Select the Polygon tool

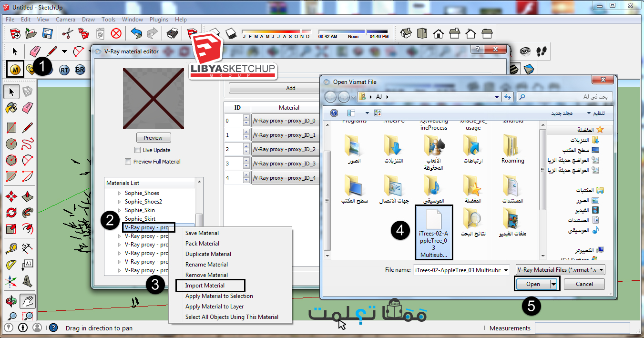(x=11, y=160)
